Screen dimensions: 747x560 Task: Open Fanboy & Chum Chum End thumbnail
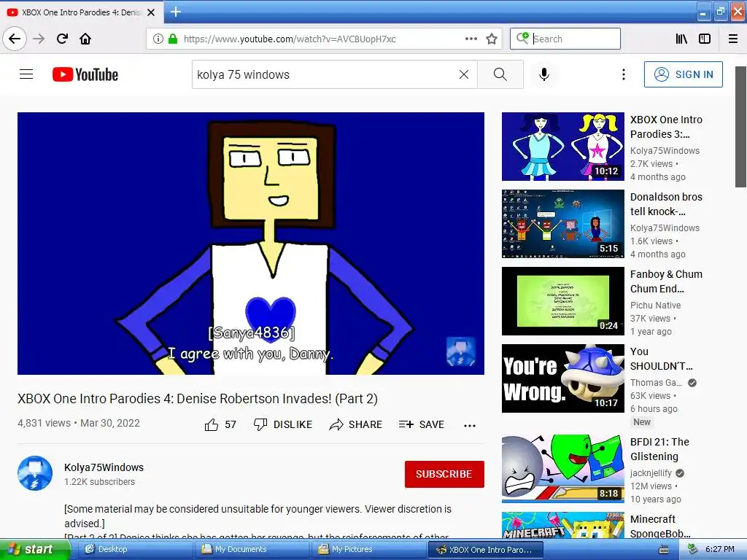(563, 301)
